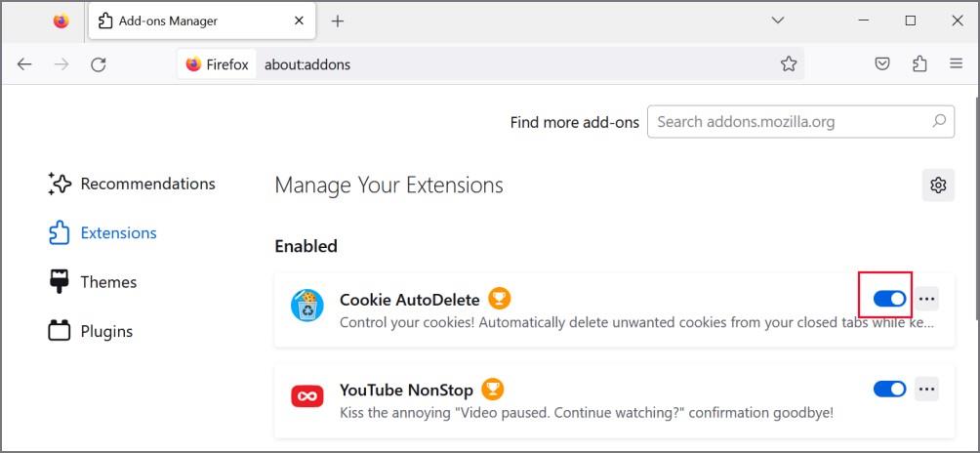The width and height of the screenshot is (980, 453).
Task: Open the Firefox hamburger application menu
Action: [956, 63]
